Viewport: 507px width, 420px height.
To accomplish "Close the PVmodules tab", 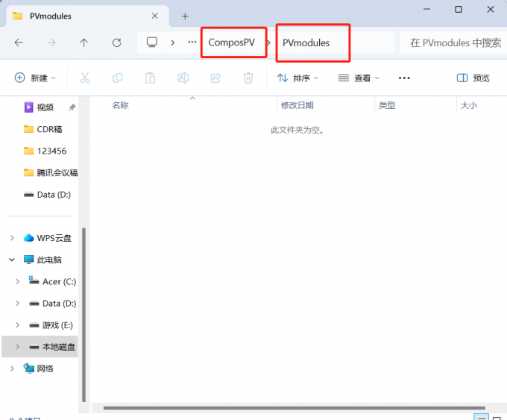I will coord(155,16).
